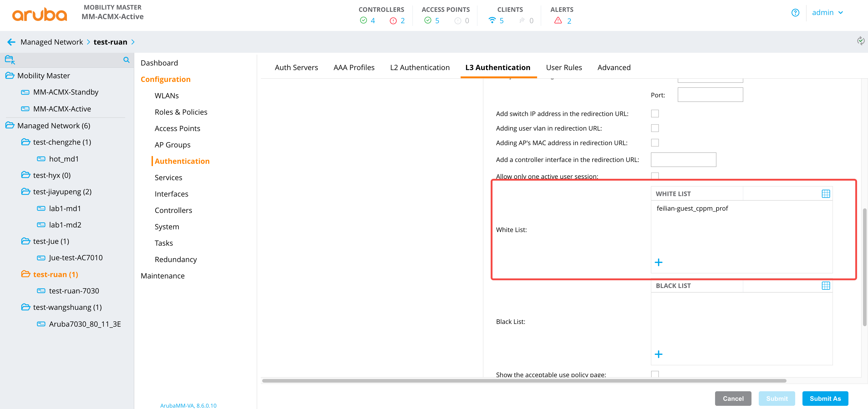Screen dimensions: 868x409
Task: Click the test-ruan folder icon
Action: click(x=26, y=274)
